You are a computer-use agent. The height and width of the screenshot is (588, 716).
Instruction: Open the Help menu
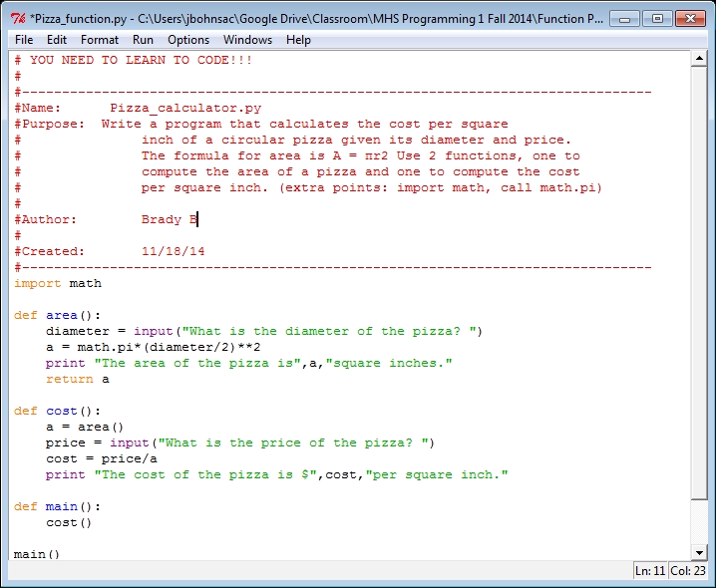point(298,40)
